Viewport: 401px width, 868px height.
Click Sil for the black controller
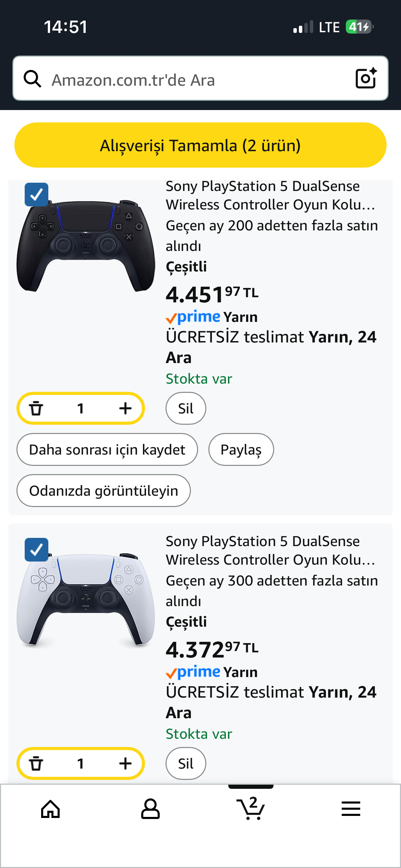186,409
